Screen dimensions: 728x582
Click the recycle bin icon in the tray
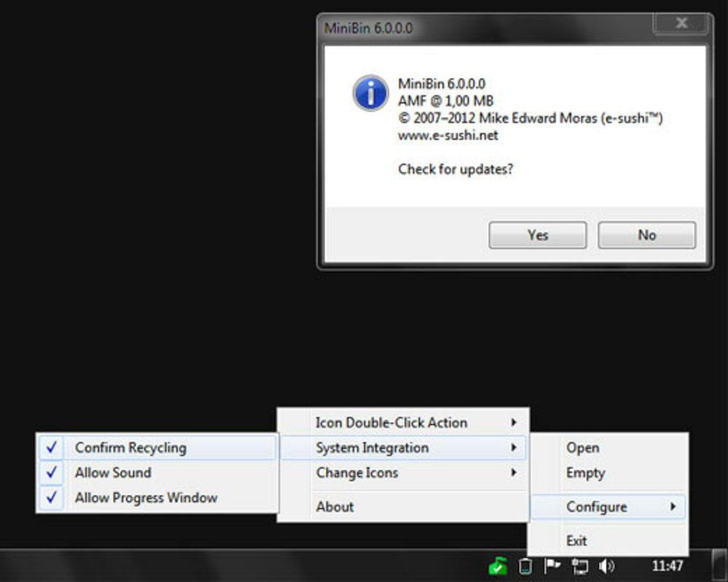point(523,565)
